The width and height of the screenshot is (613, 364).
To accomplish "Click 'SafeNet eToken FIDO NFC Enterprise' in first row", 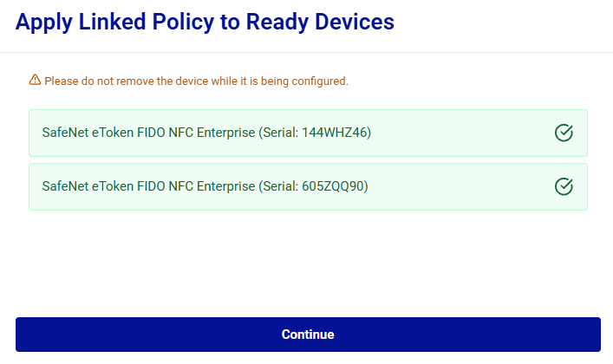I will [148, 133].
